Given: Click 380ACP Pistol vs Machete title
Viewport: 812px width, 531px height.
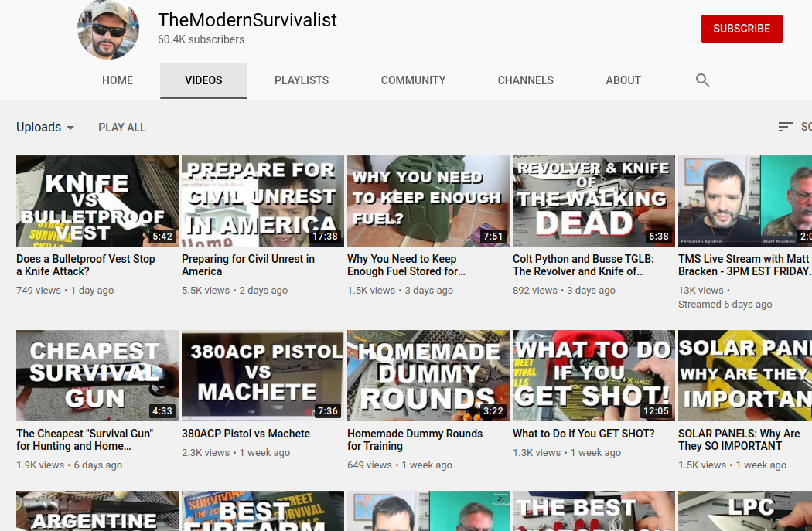Looking at the screenshot, I should click(x=246, y=434).
